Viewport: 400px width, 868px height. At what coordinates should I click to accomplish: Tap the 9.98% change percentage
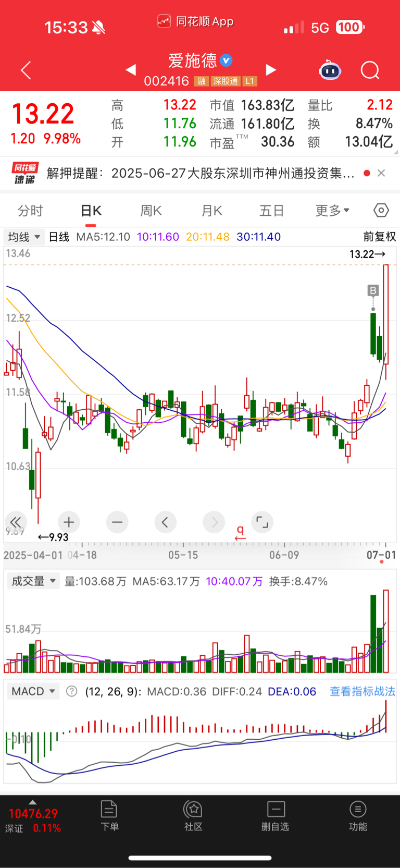pos(62,139)
